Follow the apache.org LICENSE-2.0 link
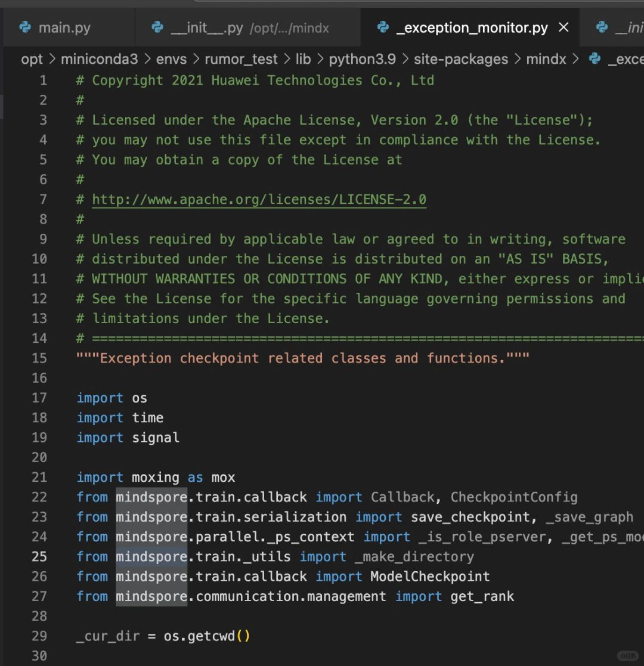The width and height of the screenshot is (644, 666). pos(259,200)
